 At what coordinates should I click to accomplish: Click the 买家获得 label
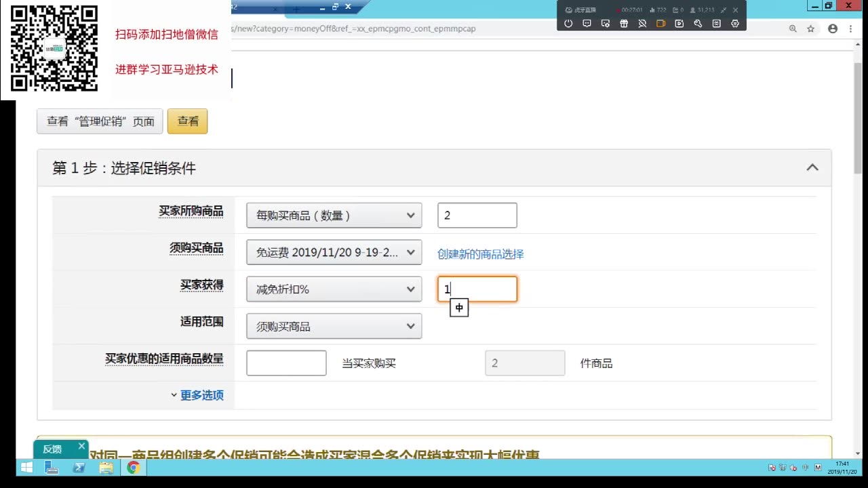pos(202,285)
